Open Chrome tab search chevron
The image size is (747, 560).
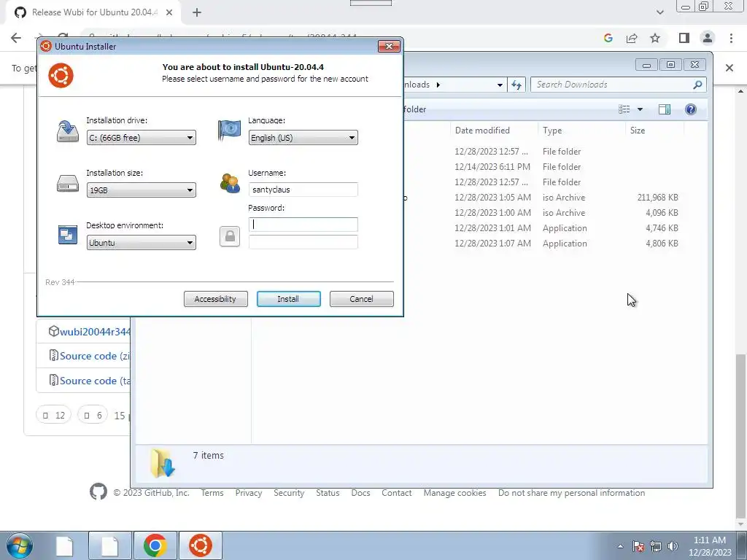pyautogui.click(x=659, y=12)
